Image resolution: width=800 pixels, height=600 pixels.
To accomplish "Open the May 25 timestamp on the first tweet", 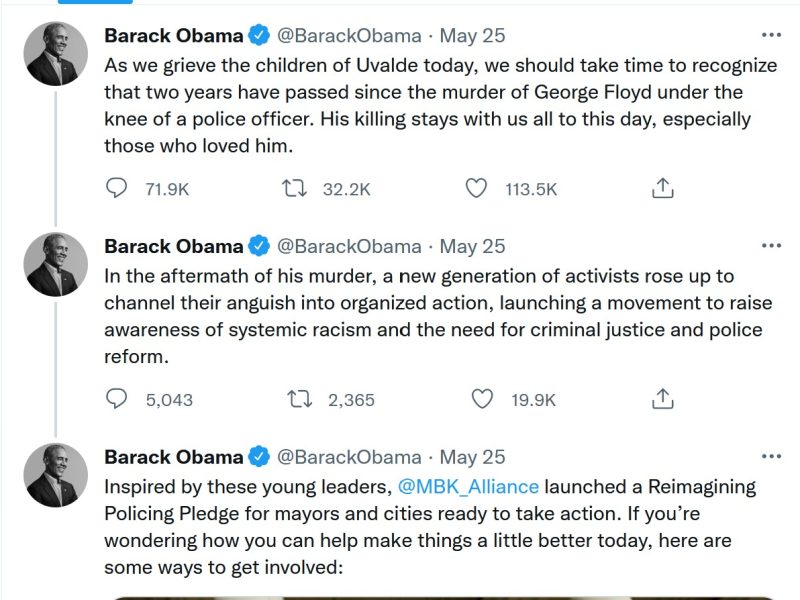I will point(473,36).
